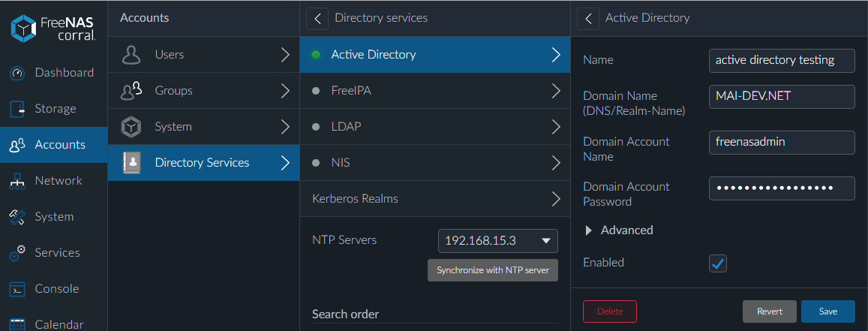Click the Network topology icon
Viewport: 868px width, 331px height.
[x=17, y=181]
